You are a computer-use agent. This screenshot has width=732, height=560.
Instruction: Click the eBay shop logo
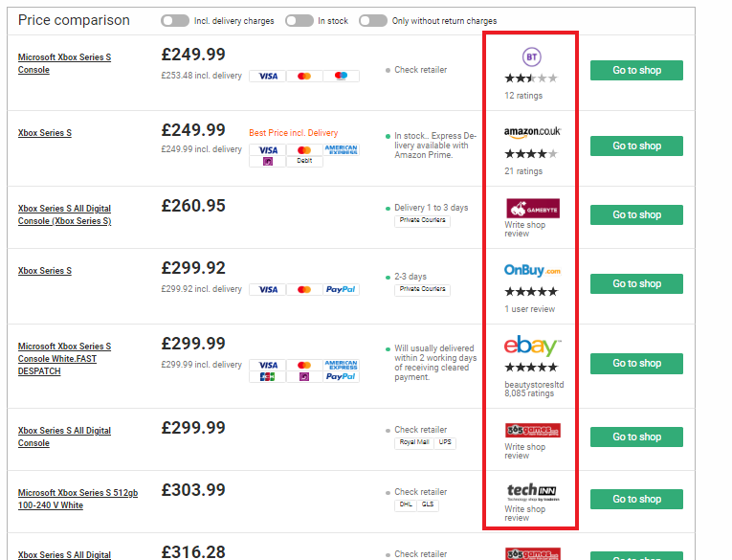pyautogui.click(x=532, y=346)
